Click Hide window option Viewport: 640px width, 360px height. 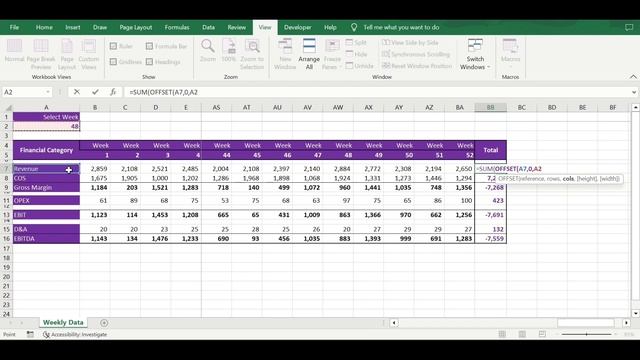click(356, 54)
